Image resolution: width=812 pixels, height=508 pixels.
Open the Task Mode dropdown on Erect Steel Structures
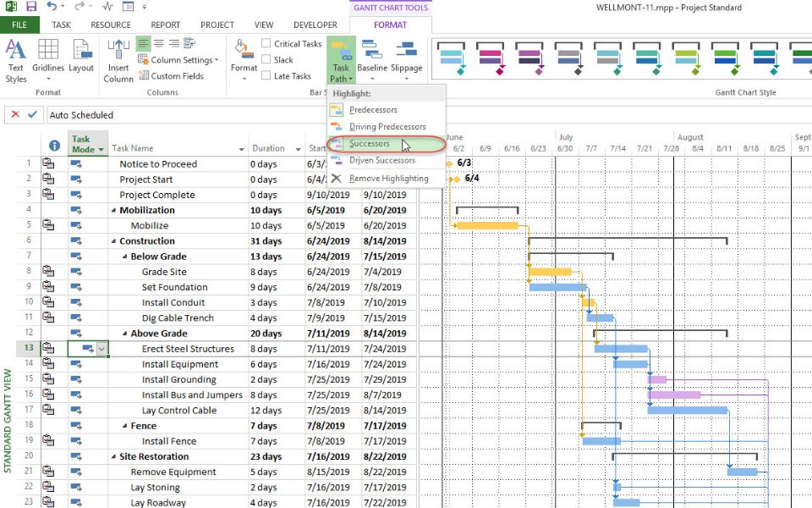pyautogui.click(x=101, y=348)
